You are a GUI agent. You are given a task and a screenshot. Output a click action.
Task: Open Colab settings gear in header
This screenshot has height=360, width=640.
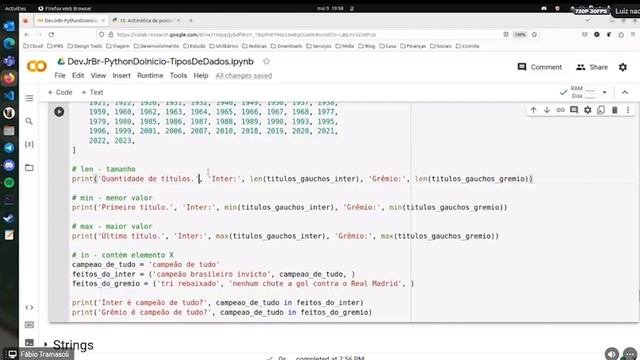coord(623,67)
